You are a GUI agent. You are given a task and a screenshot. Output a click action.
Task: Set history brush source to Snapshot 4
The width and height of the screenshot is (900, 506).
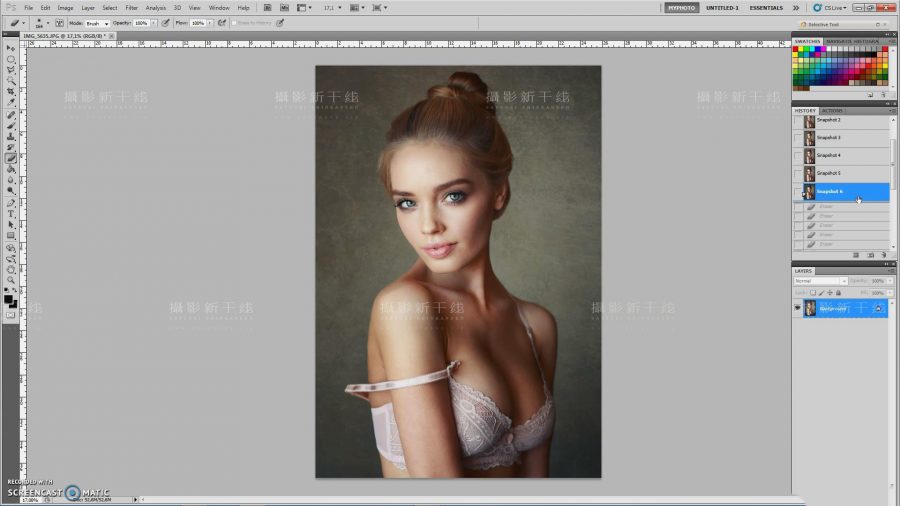798,156
